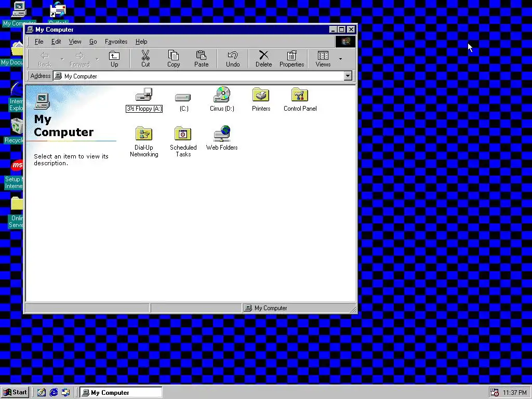This screenshot has height=399, width=532.
Task: Select the Web Folders icon
Action: (x=222, y=134)
